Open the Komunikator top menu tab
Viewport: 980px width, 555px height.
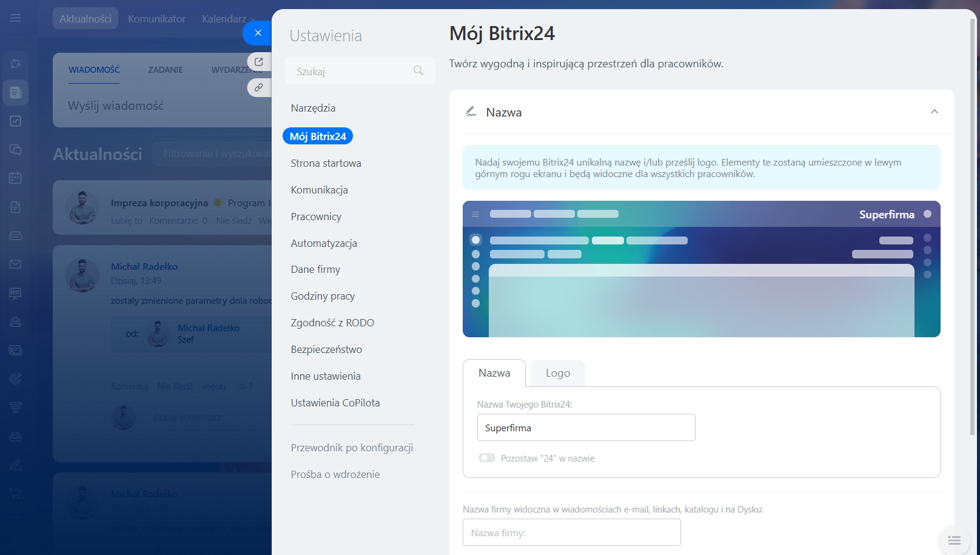point(156,19)
